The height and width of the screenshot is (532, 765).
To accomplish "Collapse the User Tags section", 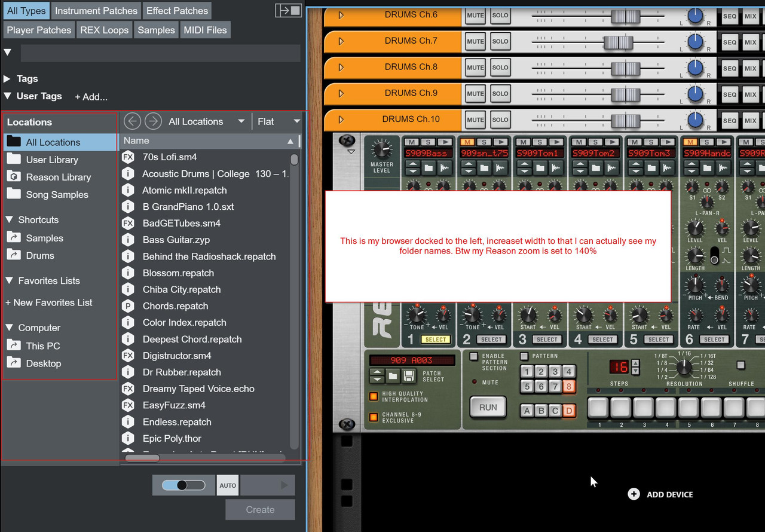I will pyautogui.click(x=7, y=96).
